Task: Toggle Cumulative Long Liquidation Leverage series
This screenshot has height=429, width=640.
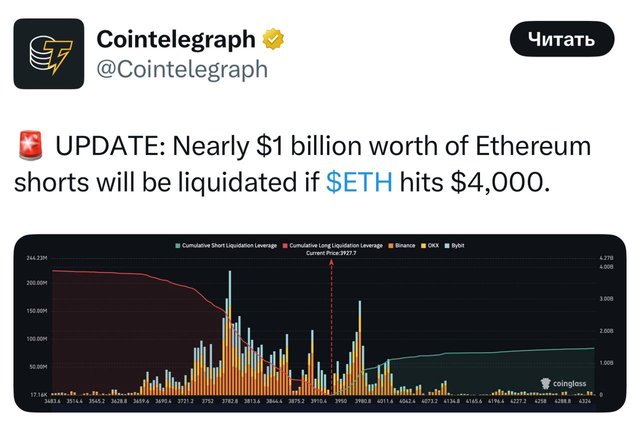Action: 336,246
